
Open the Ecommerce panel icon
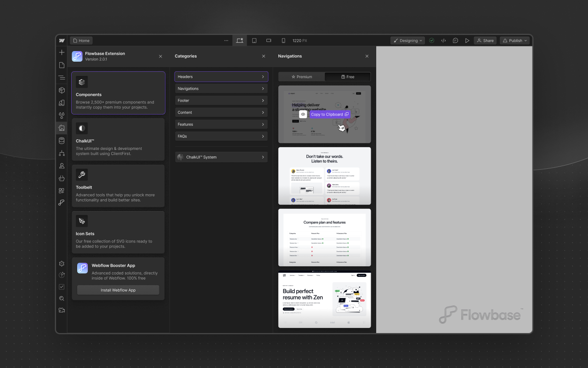[62, 178]
